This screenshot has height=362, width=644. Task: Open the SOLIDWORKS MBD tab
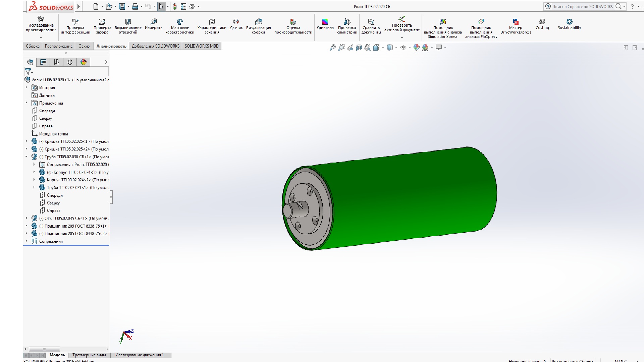(x=202, y=46)
